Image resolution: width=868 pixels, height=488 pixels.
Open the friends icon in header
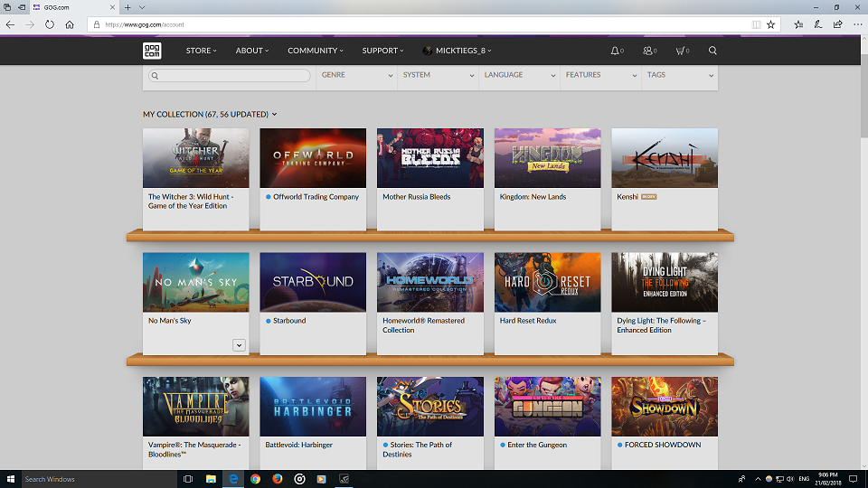click(x=647, y=51)
